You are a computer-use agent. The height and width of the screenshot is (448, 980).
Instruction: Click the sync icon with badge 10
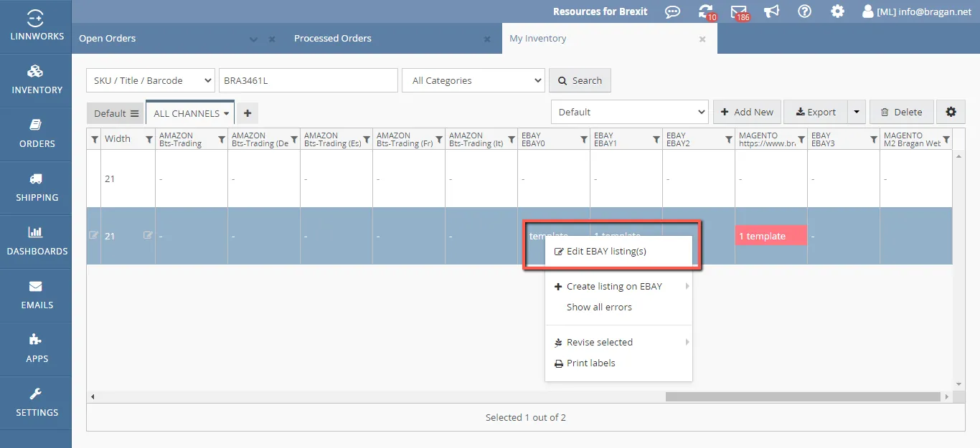[706, 11]
